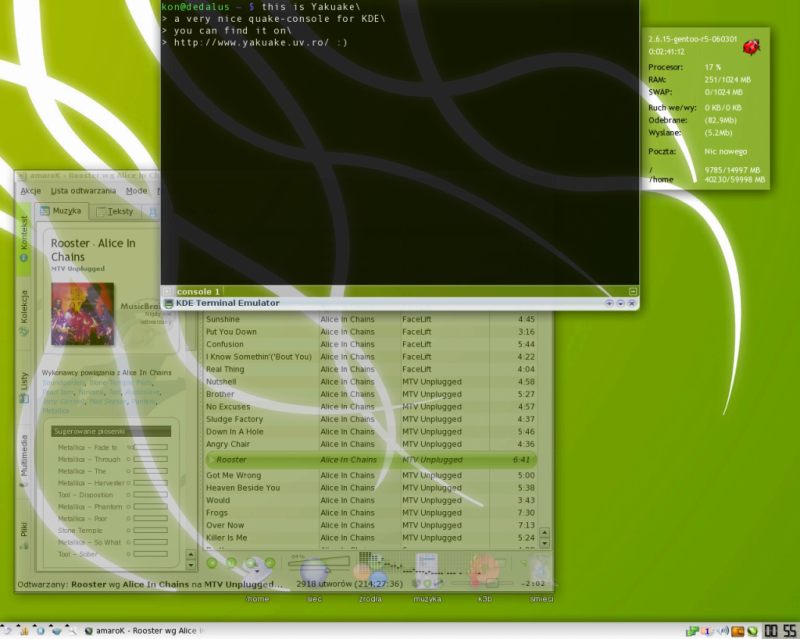Click the KDE Terminal Emulator title icon
The height and width of the screenshot is (639, 800).
coord(169,303)
